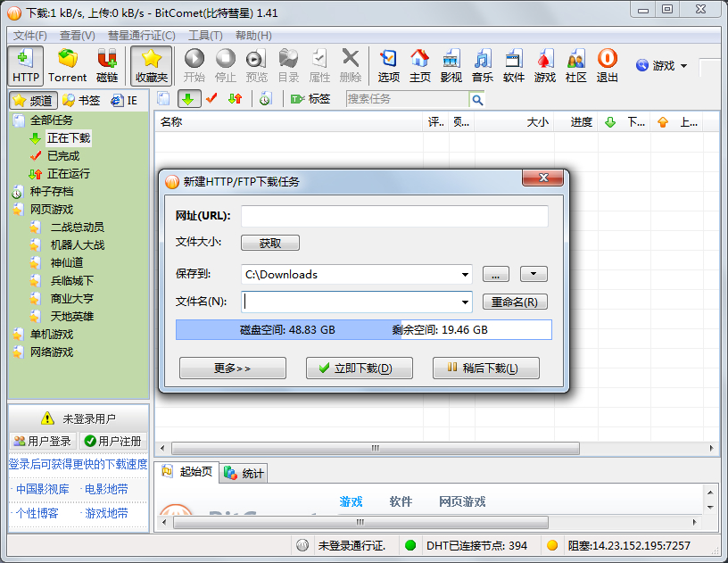
Task: Expand the 保存到 C:\Downloads path dropdown
Action: [465, 275]
